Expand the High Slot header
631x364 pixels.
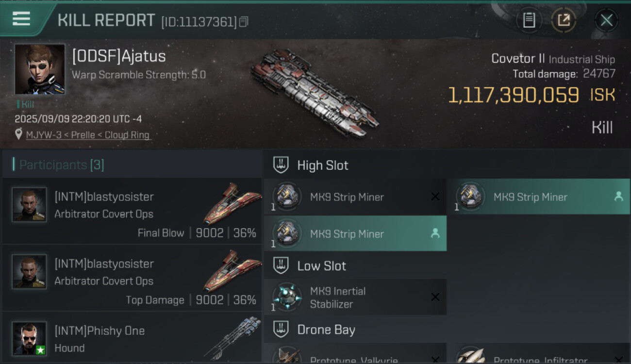point(323,165)
